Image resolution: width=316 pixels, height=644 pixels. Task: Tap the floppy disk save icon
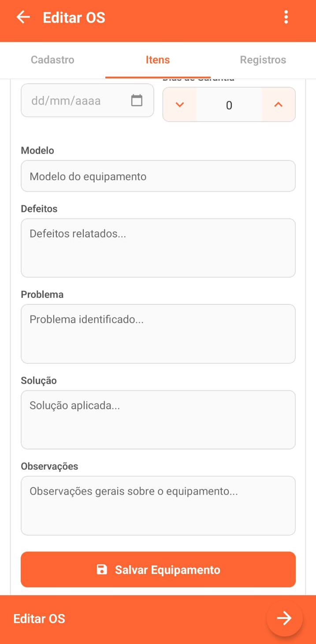[102, 570]
